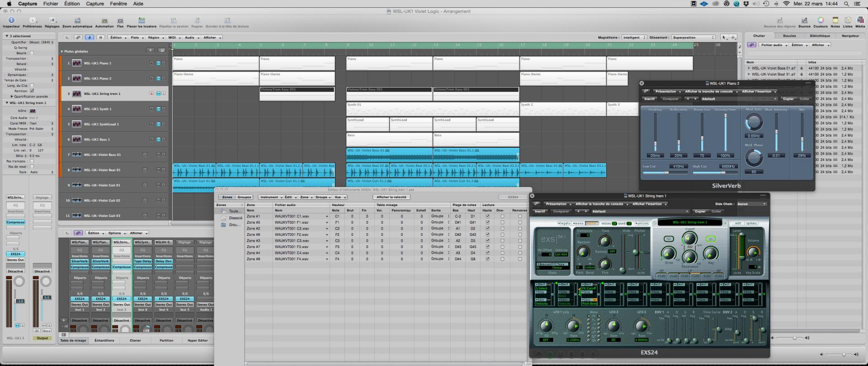Image resolution: width=868 pixels, height=366 pixels.
Task: Open the Fichier audio menu in Chutier
Action: pyautogui.click(x=774, y=45)
